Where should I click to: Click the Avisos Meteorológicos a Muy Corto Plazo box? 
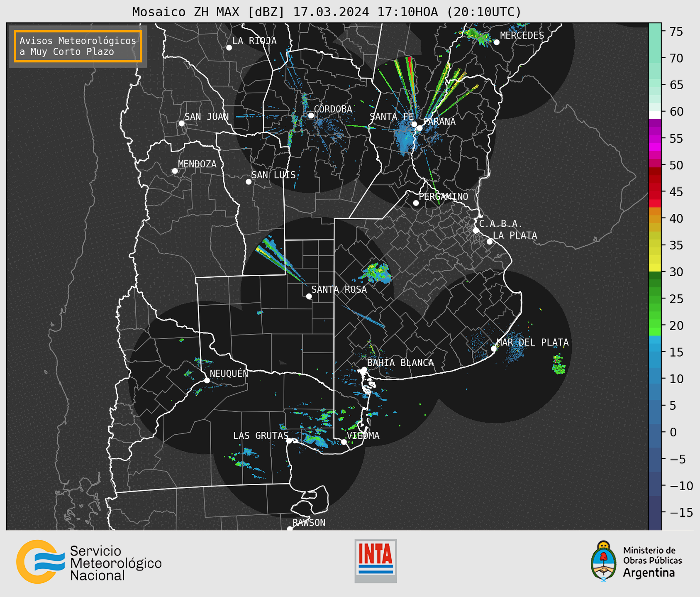pos(78,46)
